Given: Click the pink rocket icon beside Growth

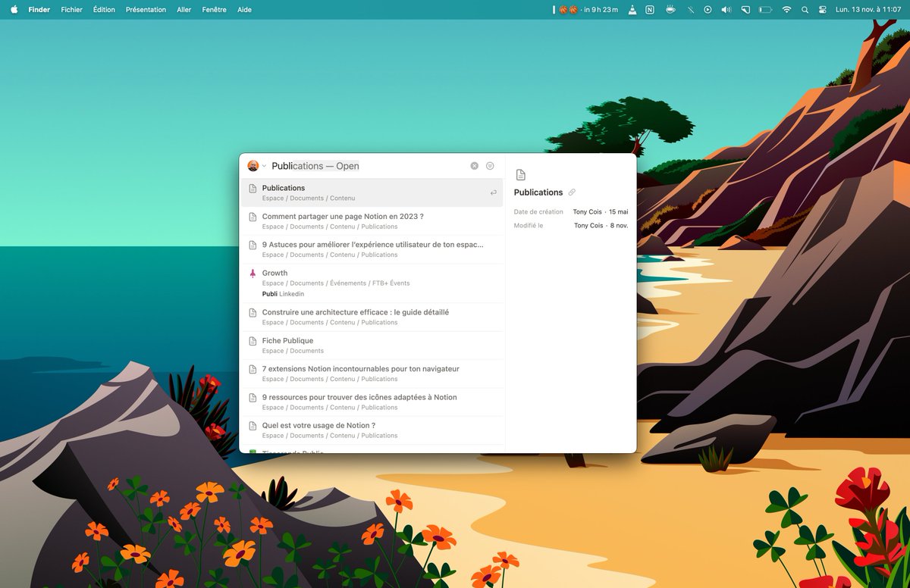Looking at the screenshot, I should 253,273.
